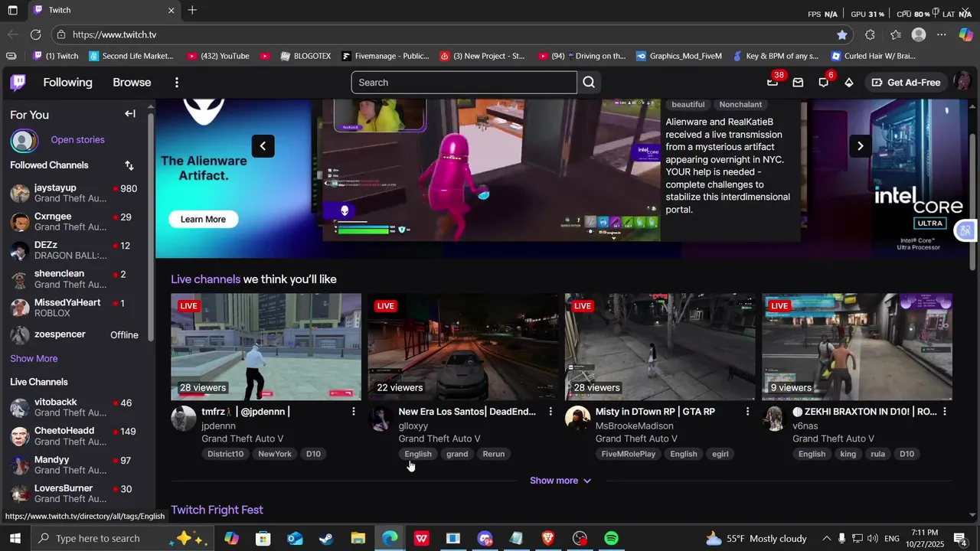
Task: Expand Show more live channels
Action: (x=560, y=481)
